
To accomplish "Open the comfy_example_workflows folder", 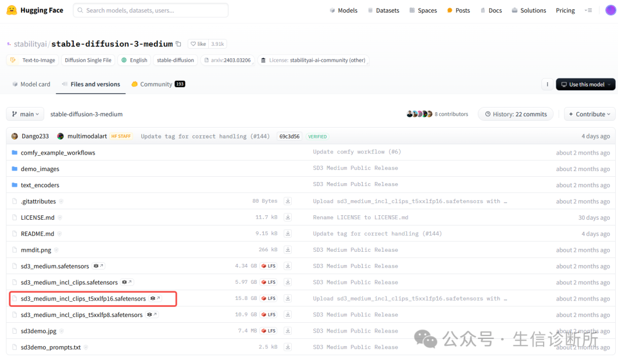I will coord(58,153).
